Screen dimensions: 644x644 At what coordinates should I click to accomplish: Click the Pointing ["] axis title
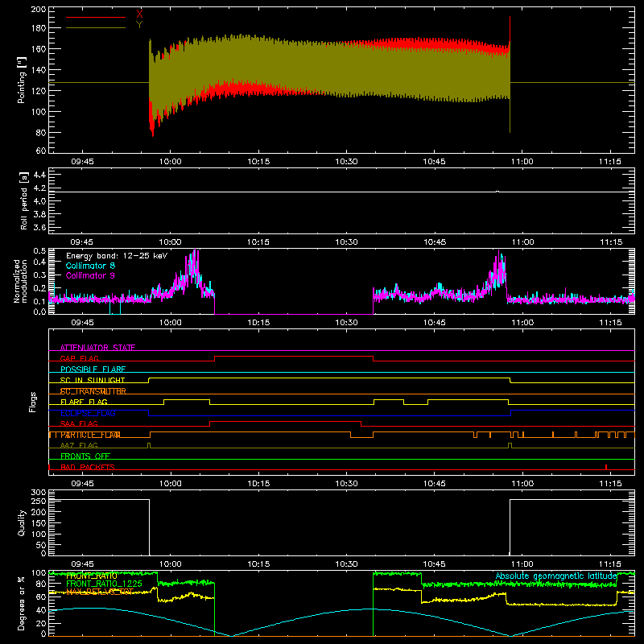(22, 80)
